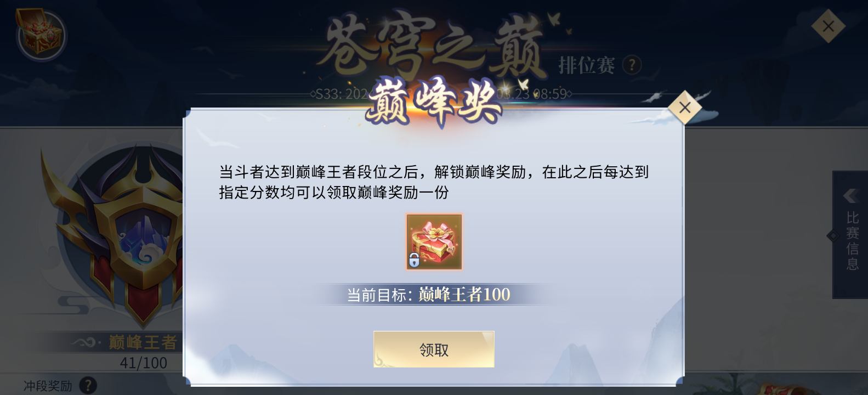868x395 pixels.
Task: Click the padlock on the gift box
Action: coord(414,260)
